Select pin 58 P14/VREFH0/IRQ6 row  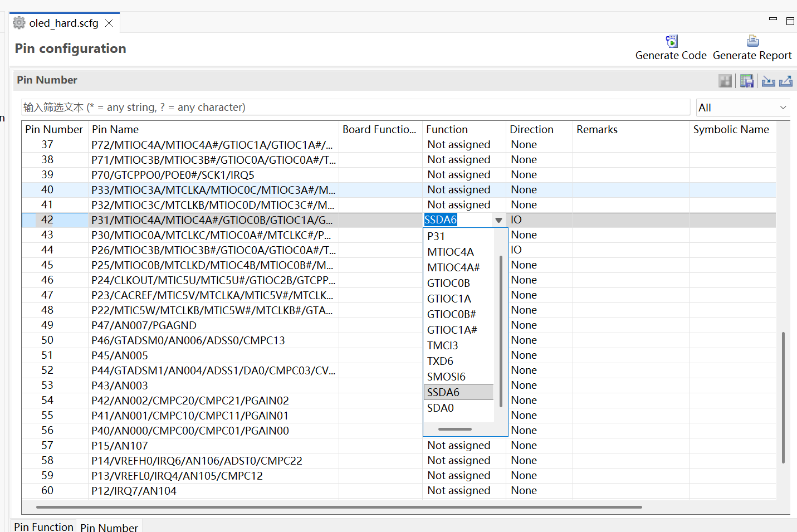[x=399, y=461]
